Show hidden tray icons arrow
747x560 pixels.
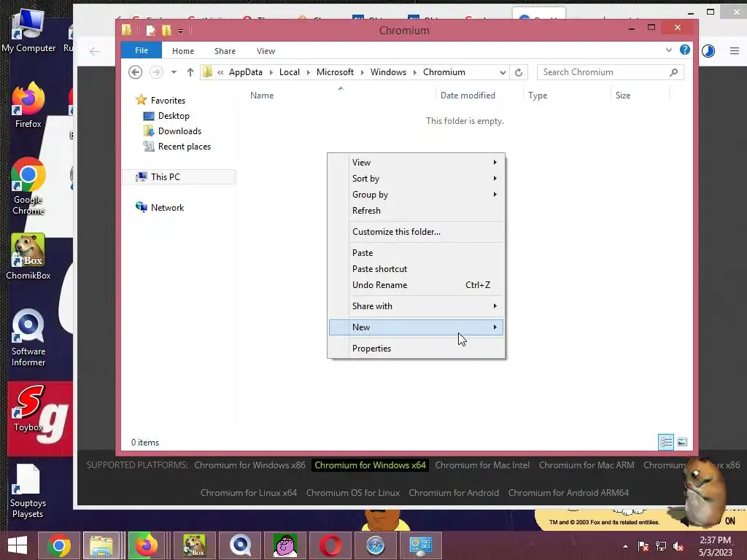point(625,546)
